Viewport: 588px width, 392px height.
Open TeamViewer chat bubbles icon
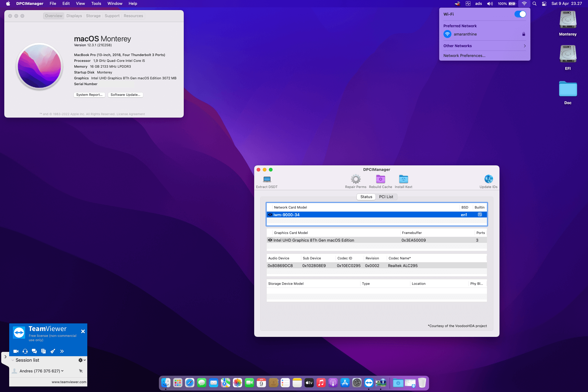pos(34,351)
